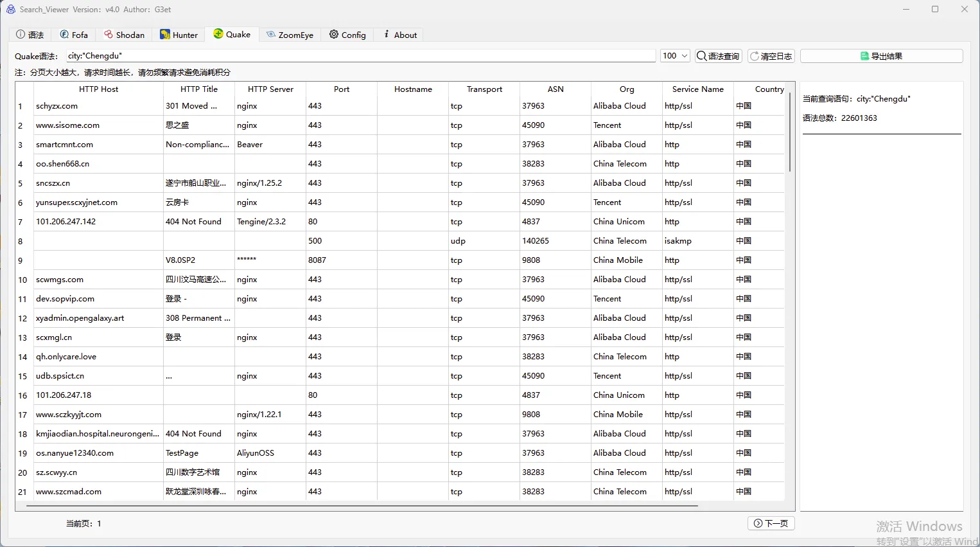The width and height of the screenshot is (980, 547).
Task: Select the os.nanyue12340.com host cell
Action: 98,453
